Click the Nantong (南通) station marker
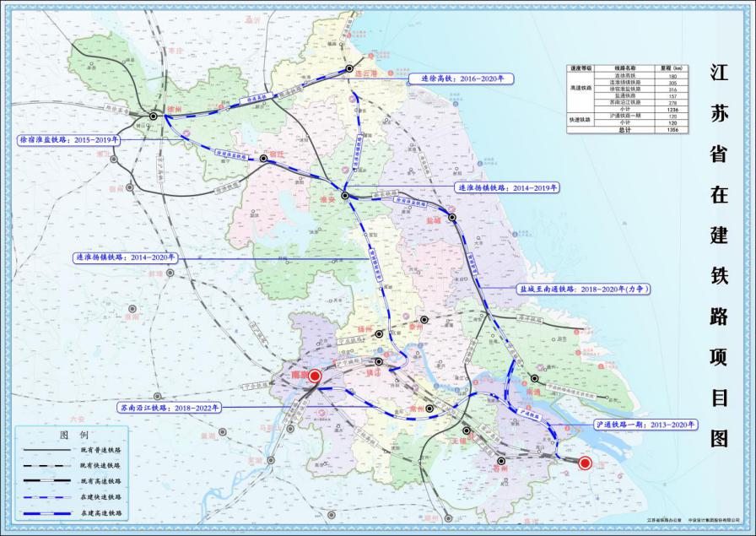The height and width of the screenshot is (536, 756). pos(535,378)
